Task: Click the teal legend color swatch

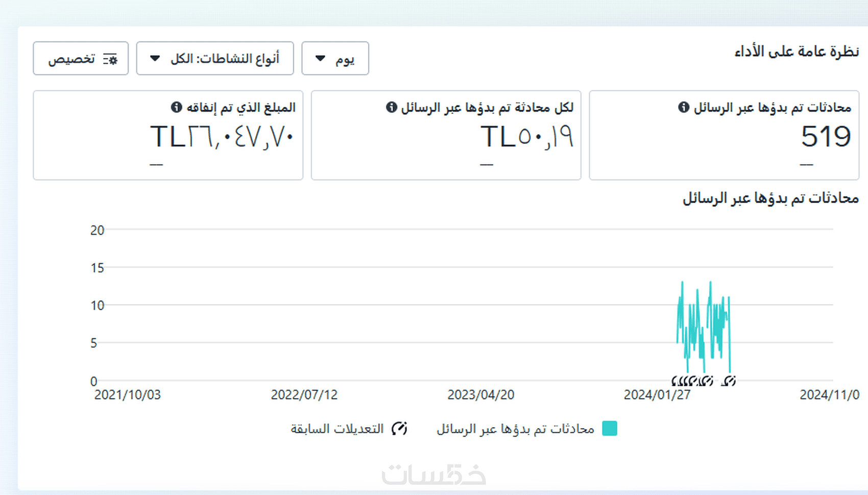Action: (x=610, y=429)
